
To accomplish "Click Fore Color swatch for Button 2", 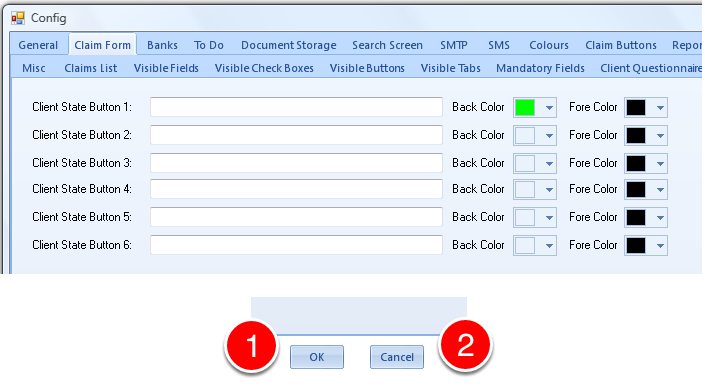I will click(636, 135).
